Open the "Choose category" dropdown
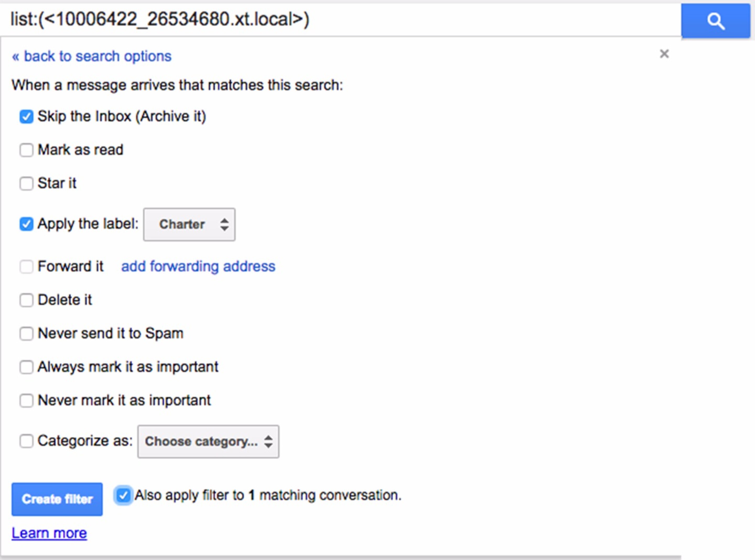The width and height of the screenshot is (755, 560). (x=208, y=441)
